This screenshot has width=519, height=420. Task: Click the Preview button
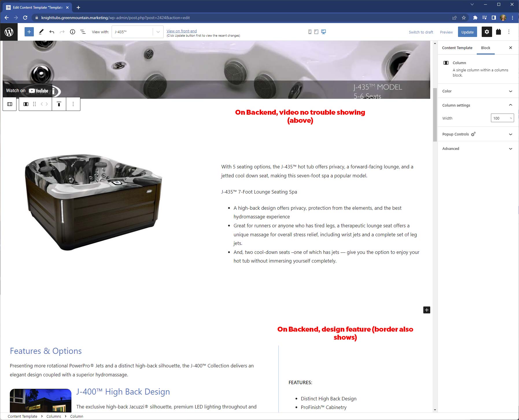pyautogui.click(x=446, y=32)
